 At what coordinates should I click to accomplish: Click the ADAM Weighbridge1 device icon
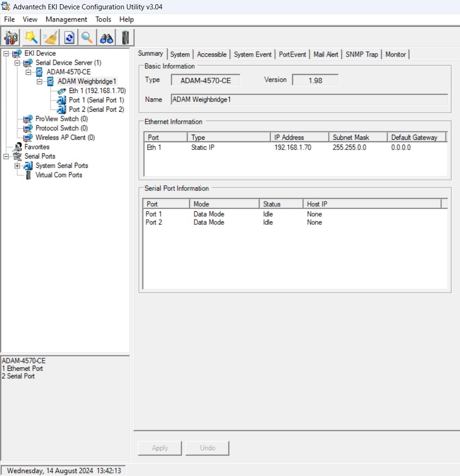pos(51,81)
